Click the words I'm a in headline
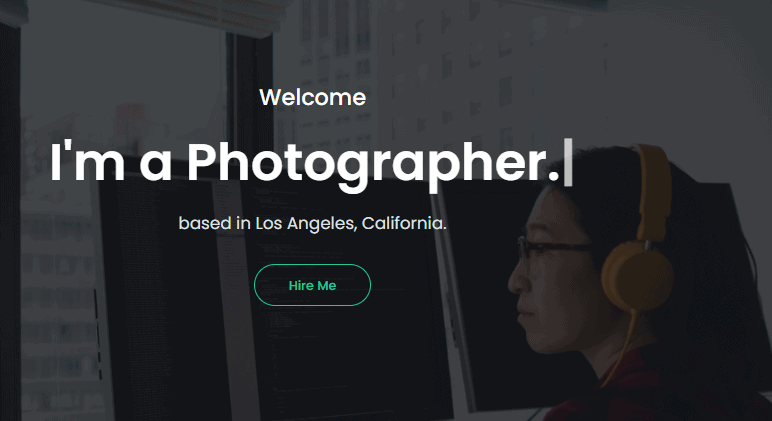This screenshot has height=421, width=772. click(x=111, y=162)
